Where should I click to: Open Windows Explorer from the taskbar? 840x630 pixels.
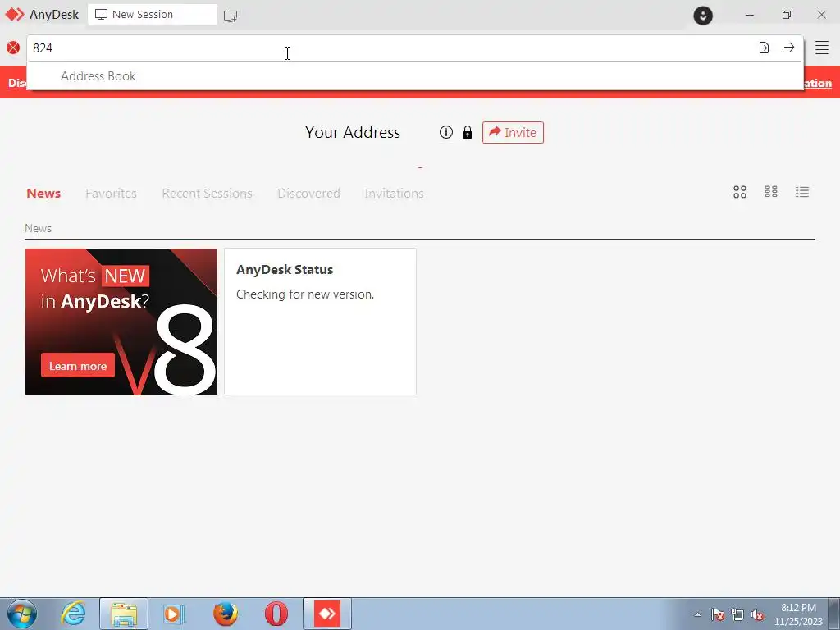click(x=124, y=614)
